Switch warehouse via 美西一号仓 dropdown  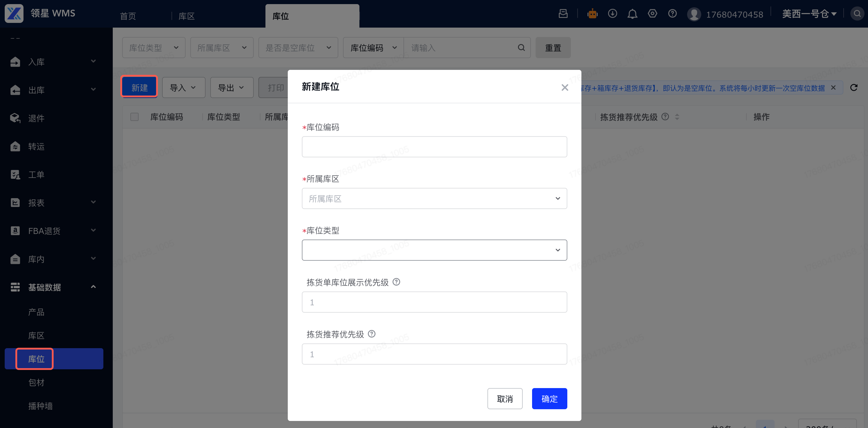tap(809, 14)
